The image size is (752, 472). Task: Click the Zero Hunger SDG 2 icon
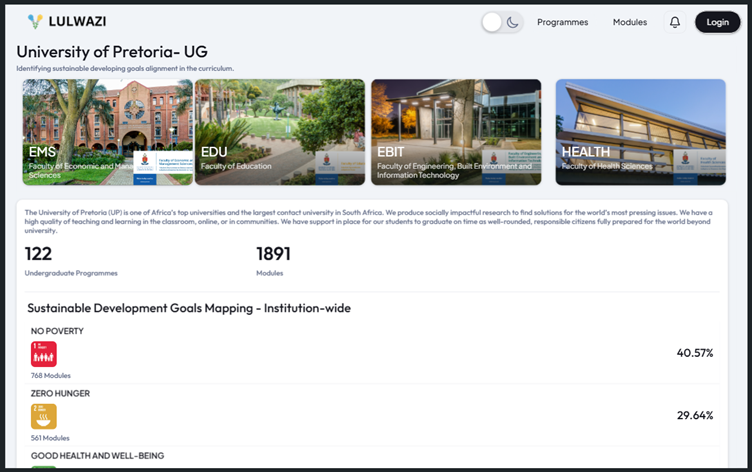click(44, 416)
